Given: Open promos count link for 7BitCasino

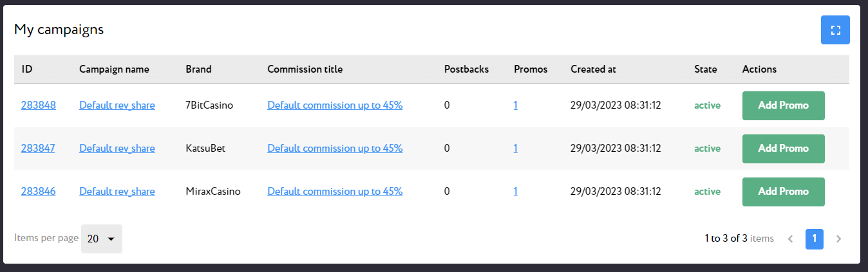Looking at the screenshot, I should coord(516,105).
